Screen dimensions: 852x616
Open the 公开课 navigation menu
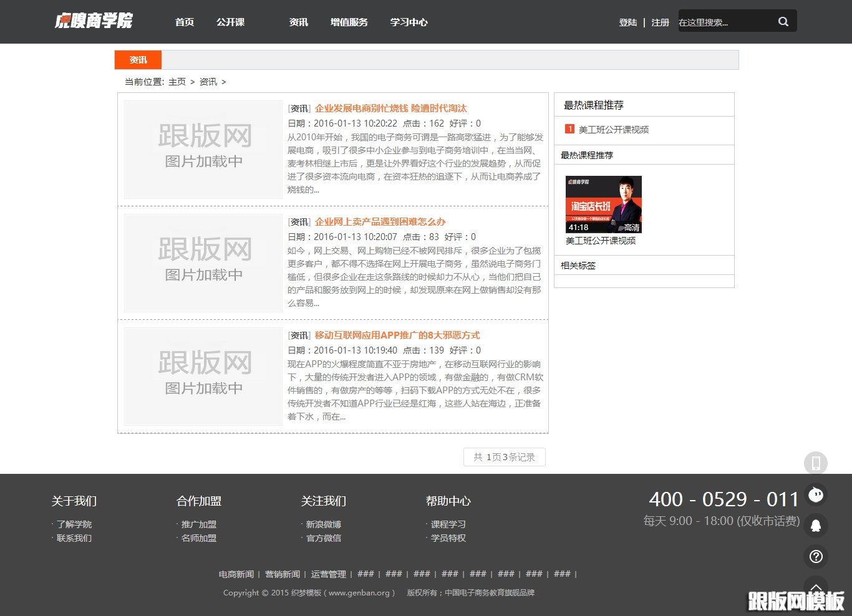[x=230, y=22]
